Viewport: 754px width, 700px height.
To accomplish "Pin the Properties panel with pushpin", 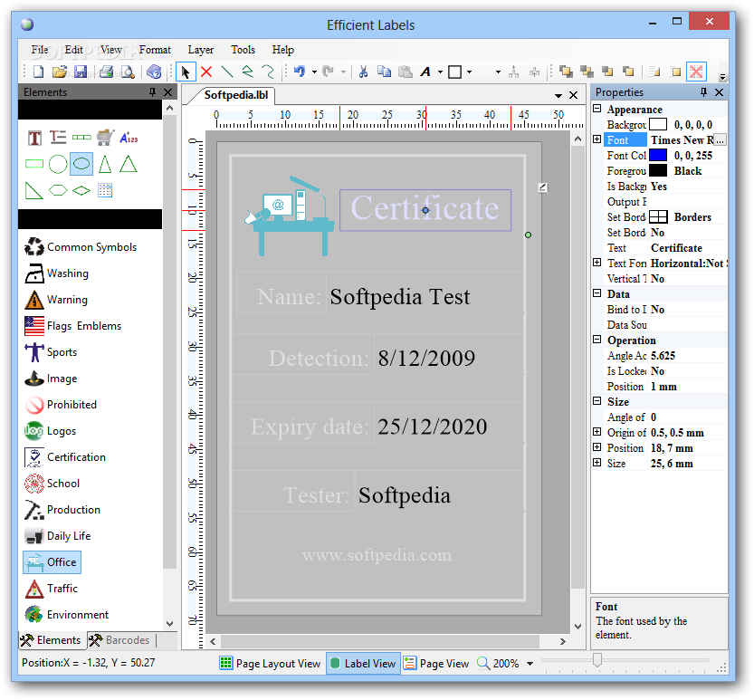I will (703, 91).
